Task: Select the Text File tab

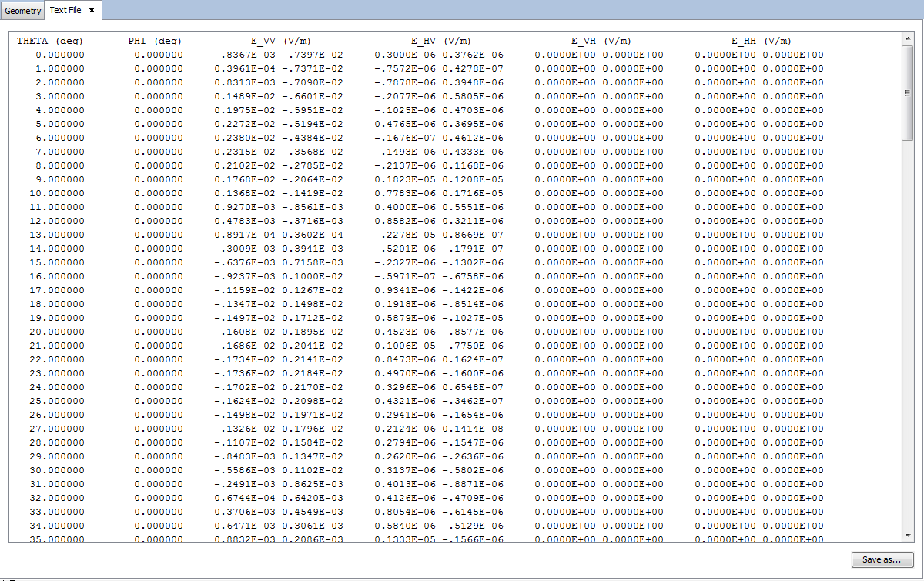Action: coord(65,11)
